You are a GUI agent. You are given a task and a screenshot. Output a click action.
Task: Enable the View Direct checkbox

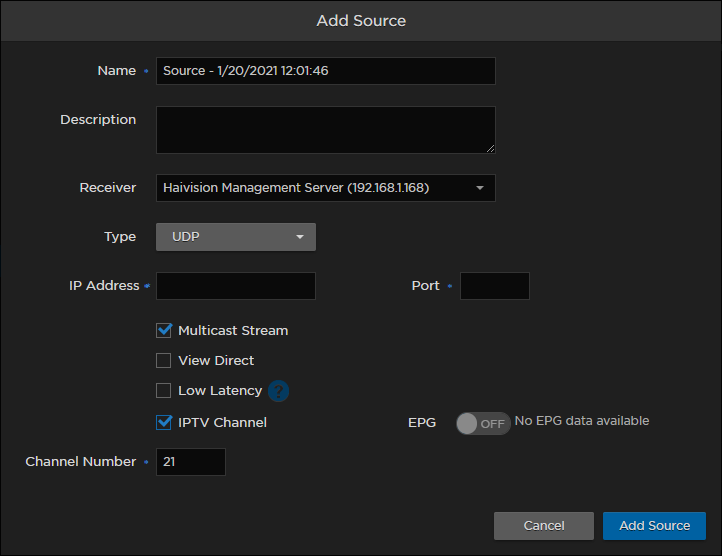164,361
